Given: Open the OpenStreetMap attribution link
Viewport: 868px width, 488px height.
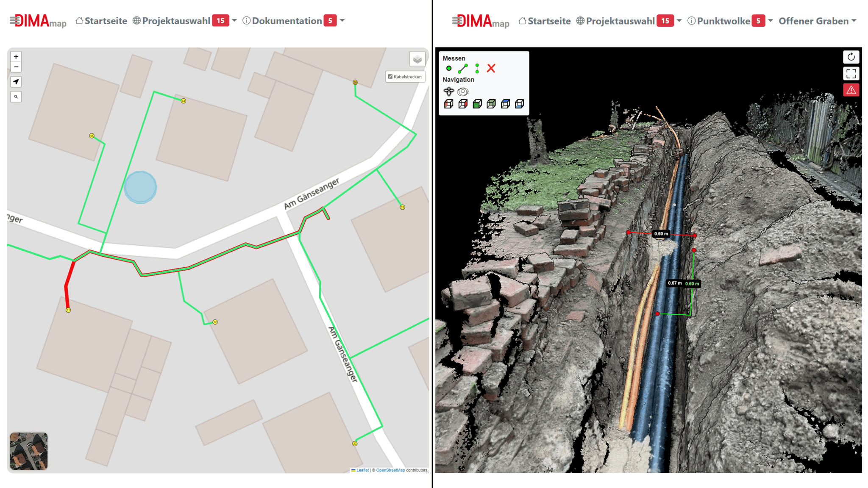Looking at the screenshot, I should (x=390, y=470).
